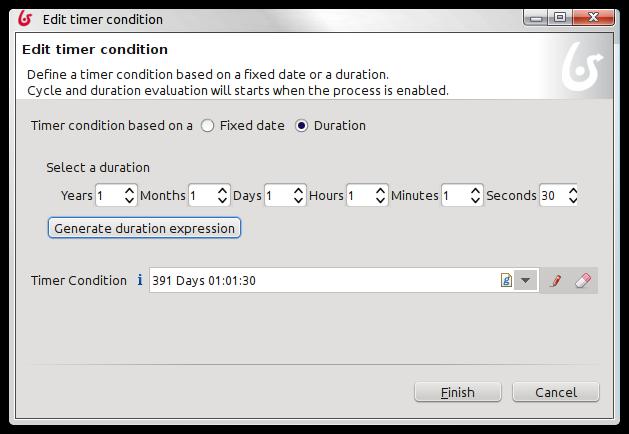Click Generate duration expression button
This screenshot has width=629, height=434.
[x=144, y=228]
